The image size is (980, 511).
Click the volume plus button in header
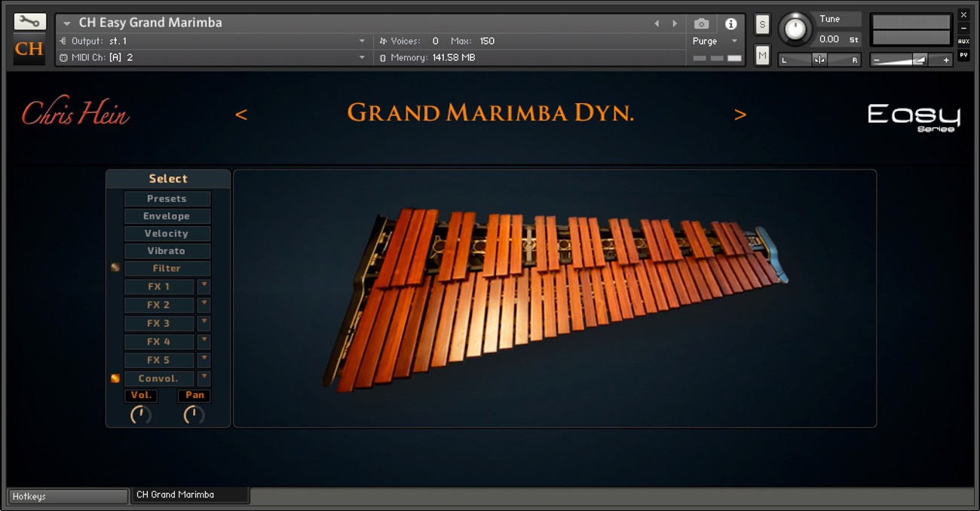click(946, 60)
